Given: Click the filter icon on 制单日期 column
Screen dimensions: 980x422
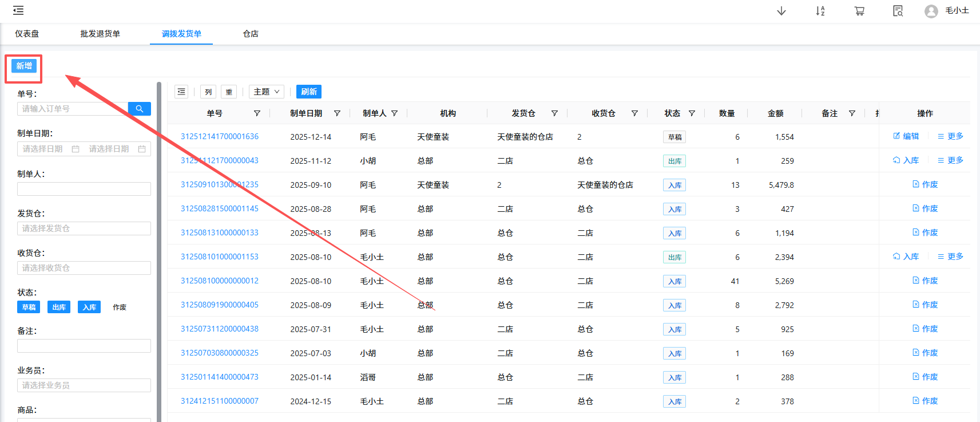Looking at the screenshot, I should coord(337,113).
